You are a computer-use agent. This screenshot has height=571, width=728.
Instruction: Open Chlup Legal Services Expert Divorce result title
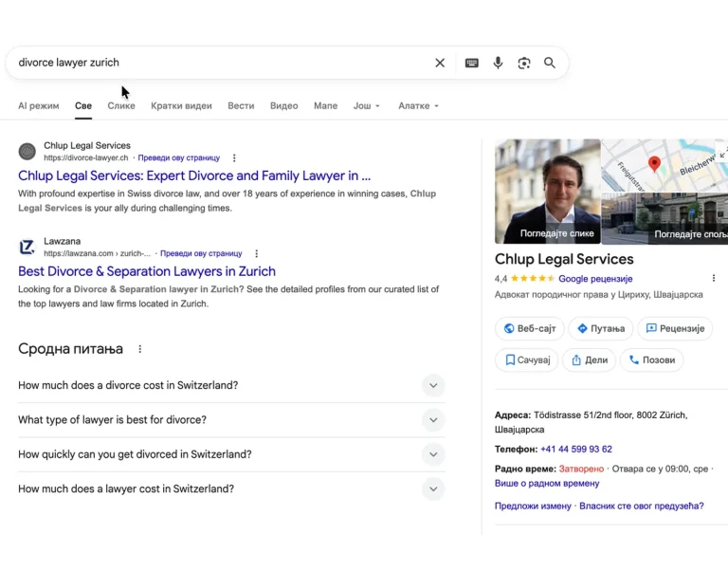194,175
